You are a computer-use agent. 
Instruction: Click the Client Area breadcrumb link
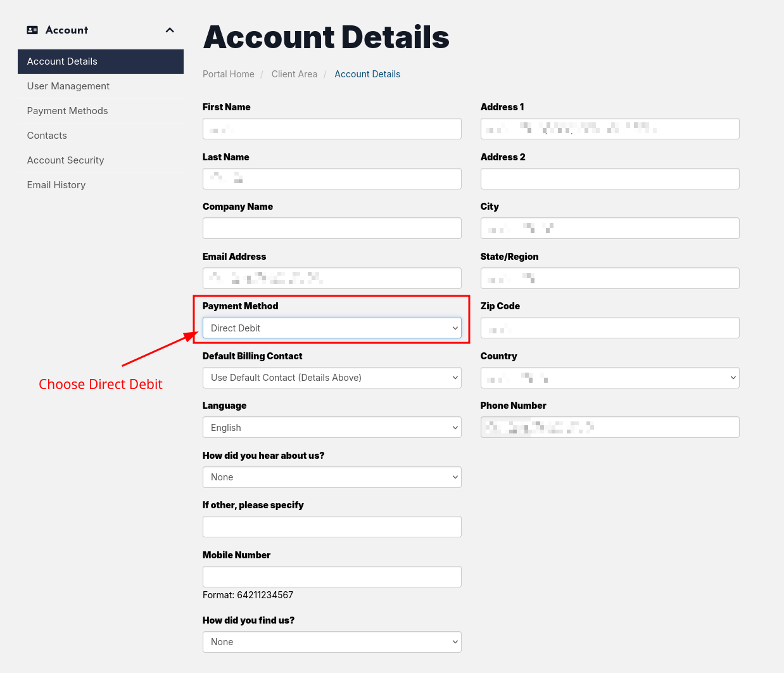(x=294, y=74)
